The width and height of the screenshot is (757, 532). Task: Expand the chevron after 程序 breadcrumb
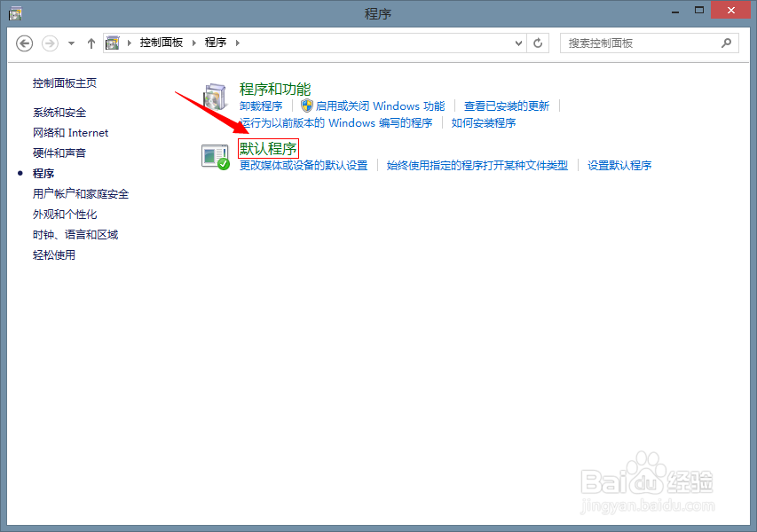(x=238, y=43)
